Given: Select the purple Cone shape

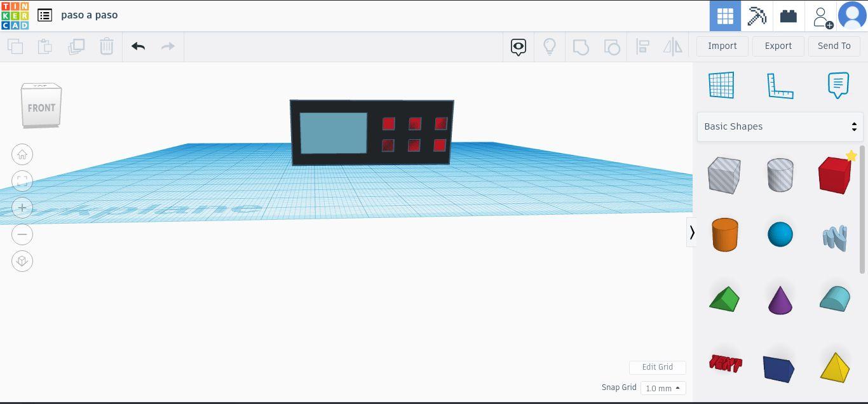Looking at the screenshot, I should (x=780, y=300).
